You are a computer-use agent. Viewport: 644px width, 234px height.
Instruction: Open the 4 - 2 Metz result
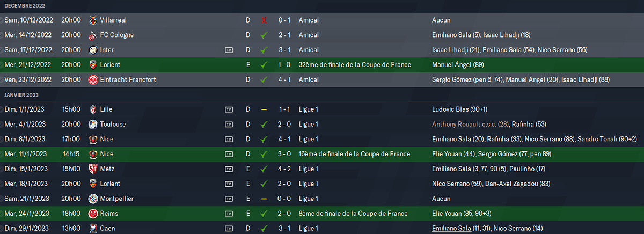pyautogui.click(x=284, y=169)
